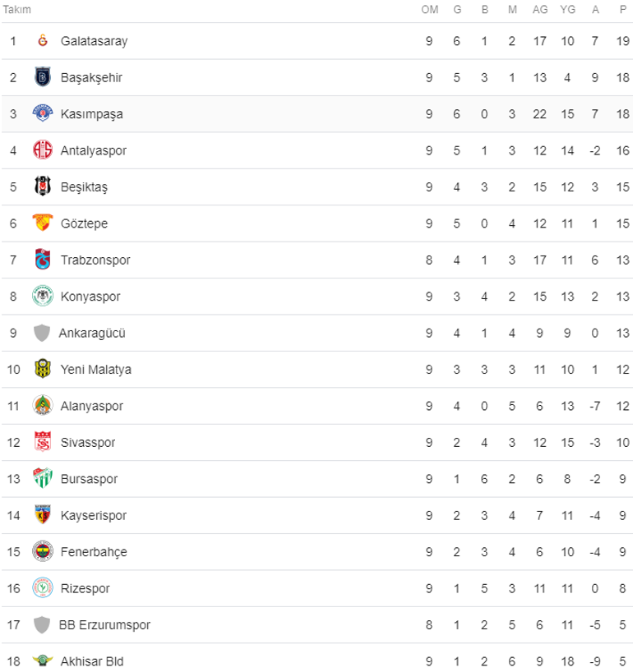Image resolution: width=633 pixels, height=672 pixels.
Task: Click the Ankaragücü placeholder shield icon
Action: pos(42,333)
